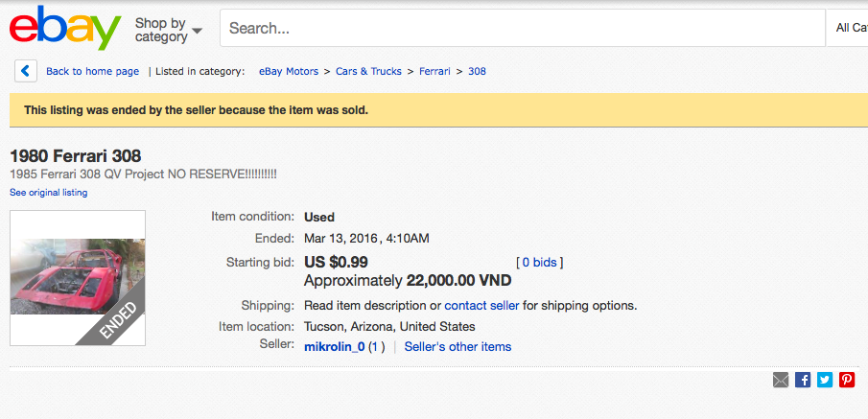View the 0 bids history link
This screenshot has height=419, width=868.
pos(540,262)
